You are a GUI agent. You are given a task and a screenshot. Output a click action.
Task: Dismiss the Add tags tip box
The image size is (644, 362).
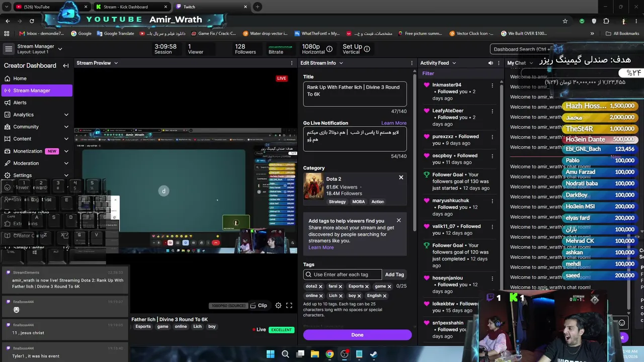point(398,220)
